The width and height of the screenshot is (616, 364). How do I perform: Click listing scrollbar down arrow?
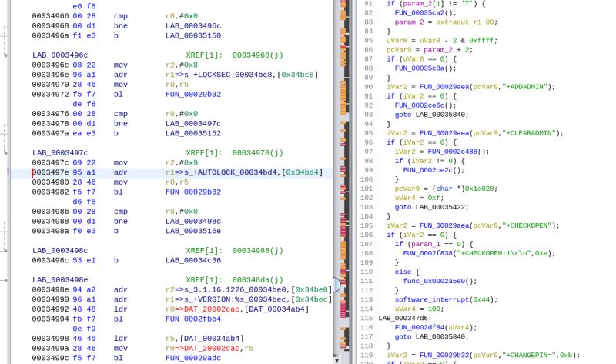[336, 359]
